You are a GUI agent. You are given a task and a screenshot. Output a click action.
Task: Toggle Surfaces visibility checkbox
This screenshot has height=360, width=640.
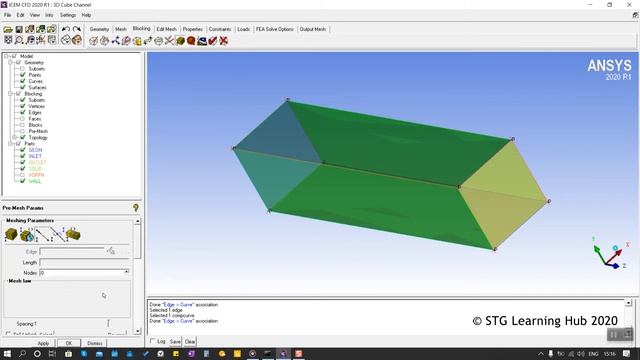23,87
